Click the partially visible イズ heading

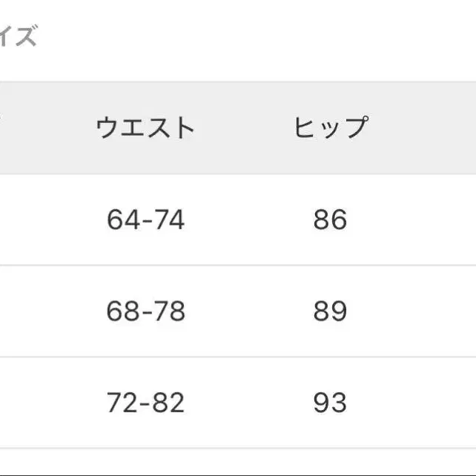18,36
